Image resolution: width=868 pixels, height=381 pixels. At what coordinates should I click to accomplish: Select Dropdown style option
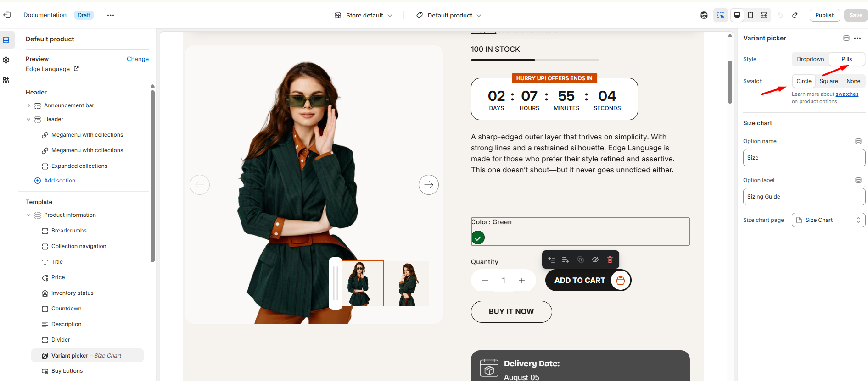(x=811, y=59)
